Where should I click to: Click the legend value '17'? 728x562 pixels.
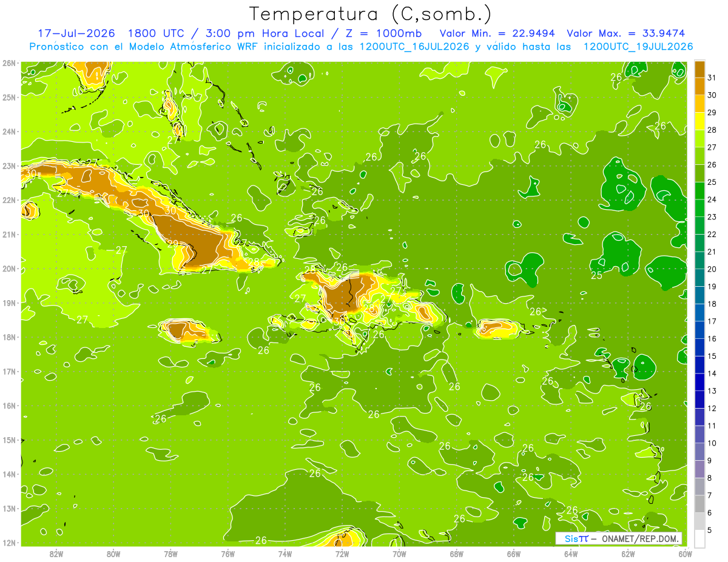click(x=712, y=321)
